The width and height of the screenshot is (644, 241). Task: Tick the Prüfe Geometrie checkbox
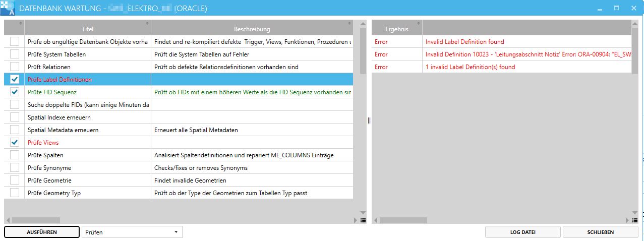point(15,180)
